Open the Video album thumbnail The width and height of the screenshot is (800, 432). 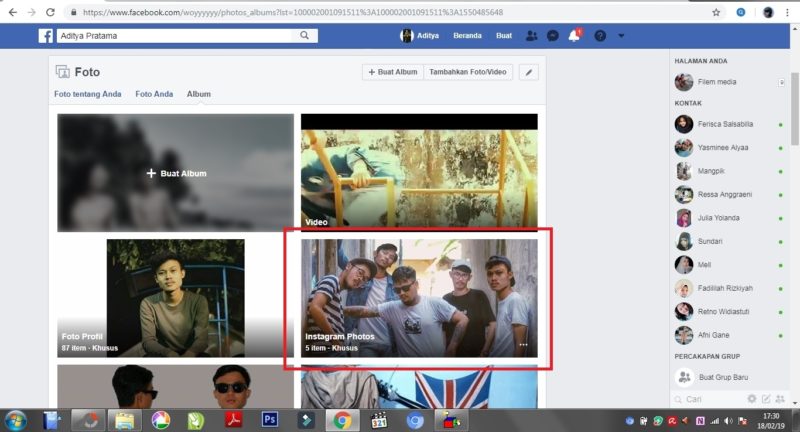click(x=419, y=173)
